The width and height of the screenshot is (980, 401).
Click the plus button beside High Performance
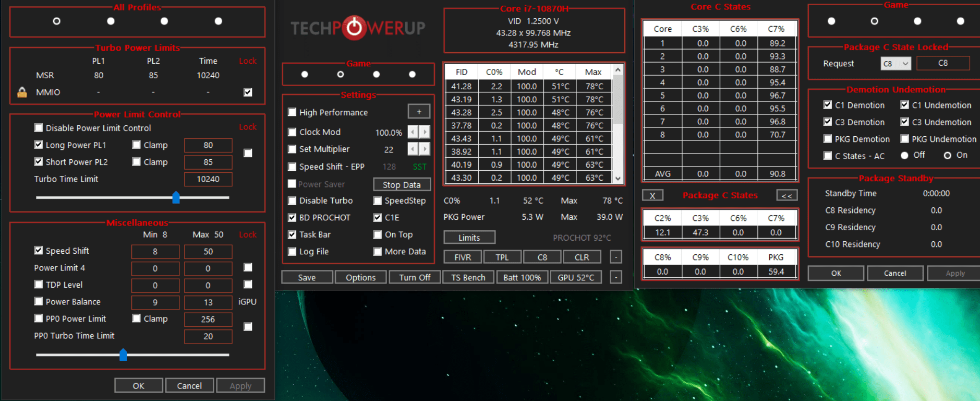pyautogui.click(x=419, y=112)
